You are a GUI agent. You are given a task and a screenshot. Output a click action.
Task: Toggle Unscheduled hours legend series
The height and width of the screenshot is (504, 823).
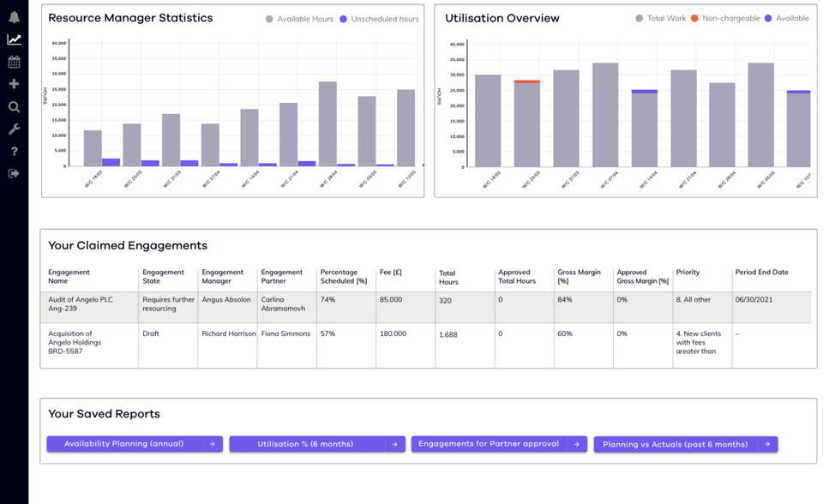(379, 19)
